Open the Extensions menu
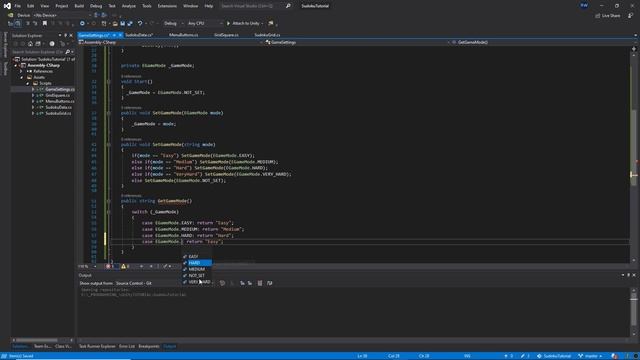This screenshot has width=640, height=360. (167, 6)
